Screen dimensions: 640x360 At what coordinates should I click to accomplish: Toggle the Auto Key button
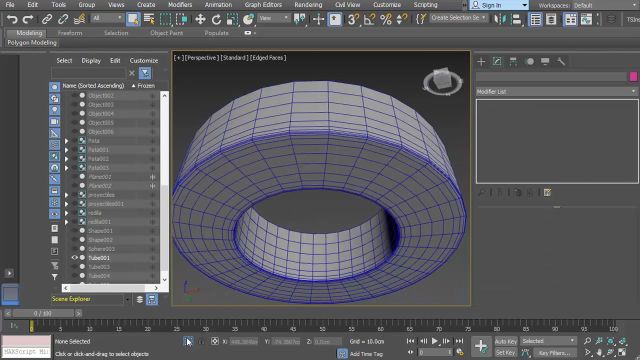point(506,341)
